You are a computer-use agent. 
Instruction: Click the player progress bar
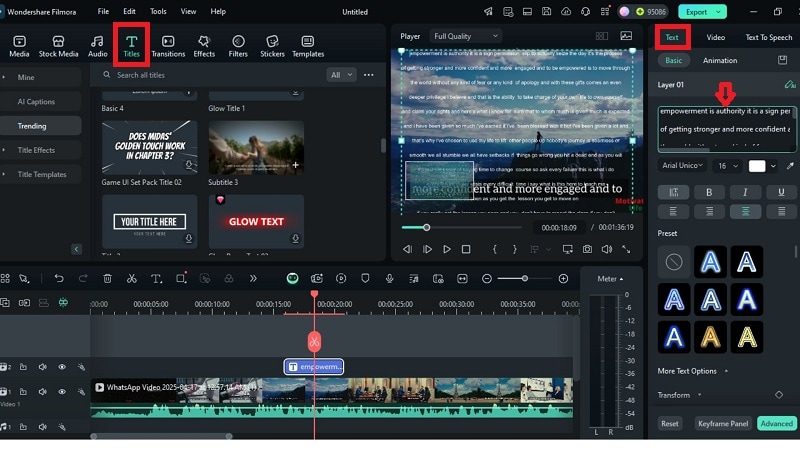tap(461, 228)
